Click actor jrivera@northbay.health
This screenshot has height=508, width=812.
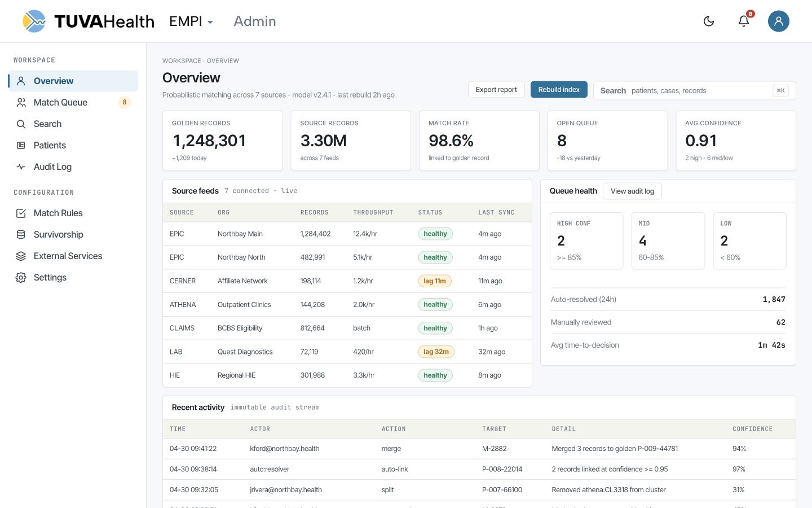click(x=286, y=490)
